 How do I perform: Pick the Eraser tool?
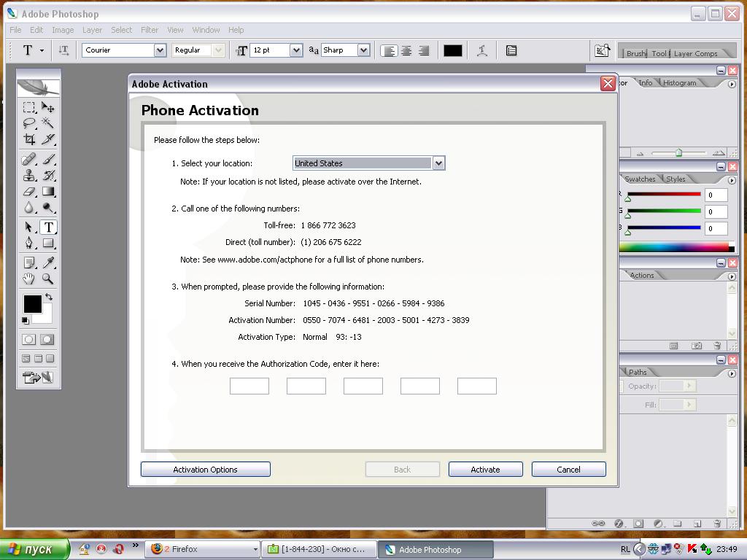29,192
